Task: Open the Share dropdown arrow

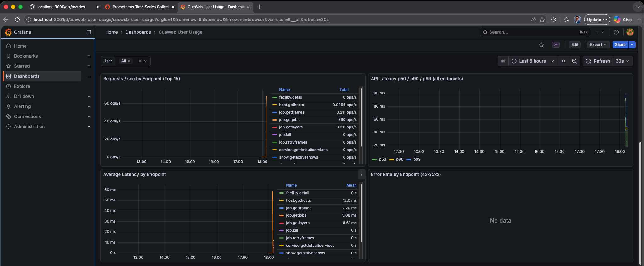Action: click(632, 45)
